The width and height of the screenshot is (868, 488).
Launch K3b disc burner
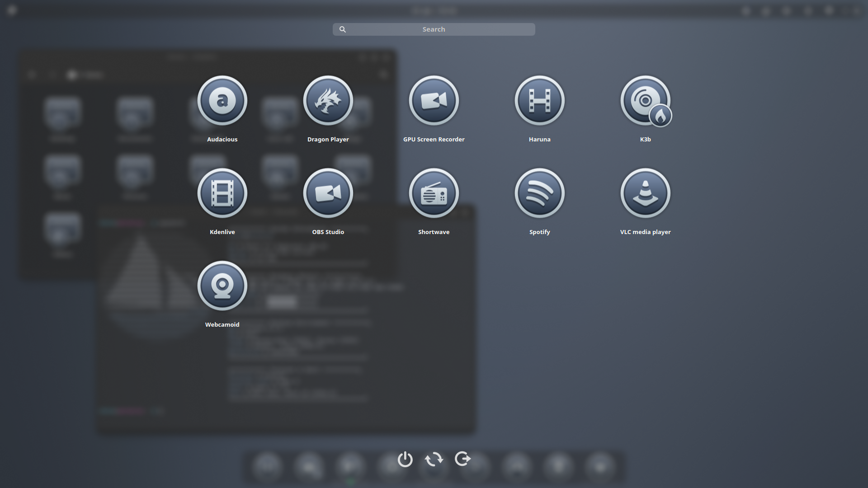645,100
